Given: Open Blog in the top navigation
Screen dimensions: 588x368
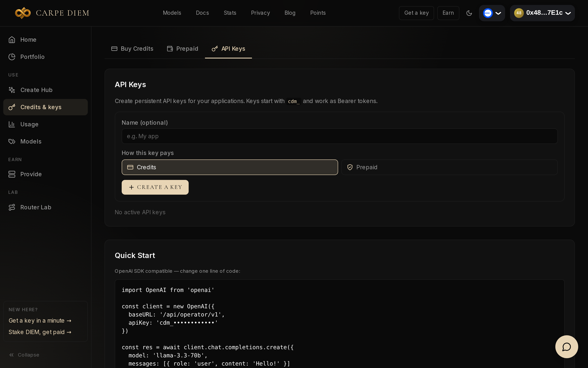Looking at the screenshot, I should 290,13.
